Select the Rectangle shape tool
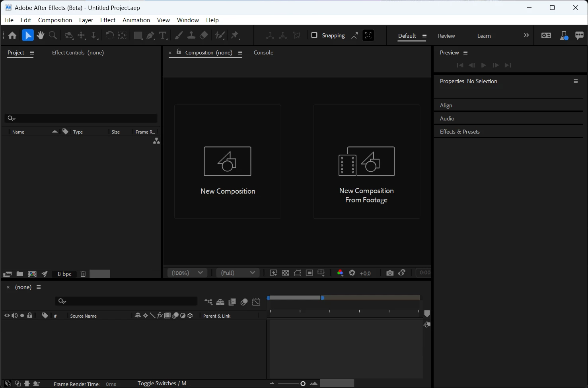Image resolution: width=588 pixels, height=388 pixels. click(138, 35)
